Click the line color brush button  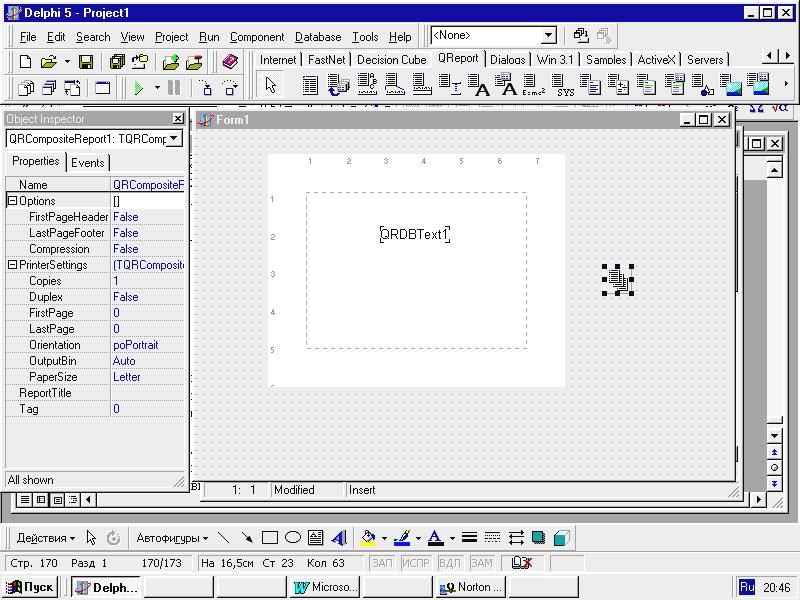pyautogui.click(x=403, y=538)
